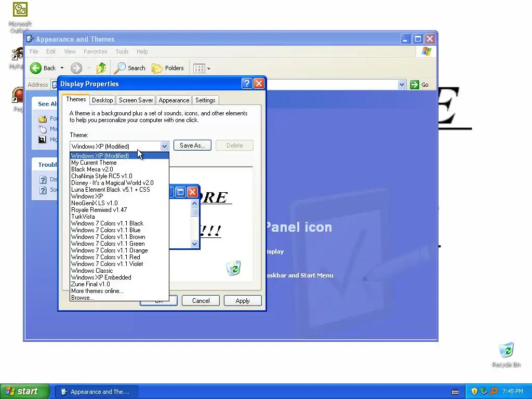Viewport: 532px width, 399px height.
Task: Open the Views icon in toolbar
Action: tap(199, 69)
